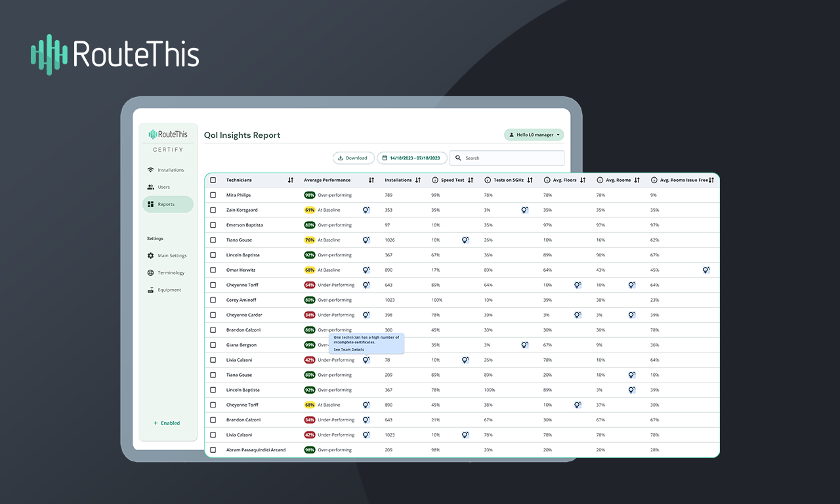Open Omar Herwitz's Avg. Rooms Issue Free lightbulb

tap(706, 270)
